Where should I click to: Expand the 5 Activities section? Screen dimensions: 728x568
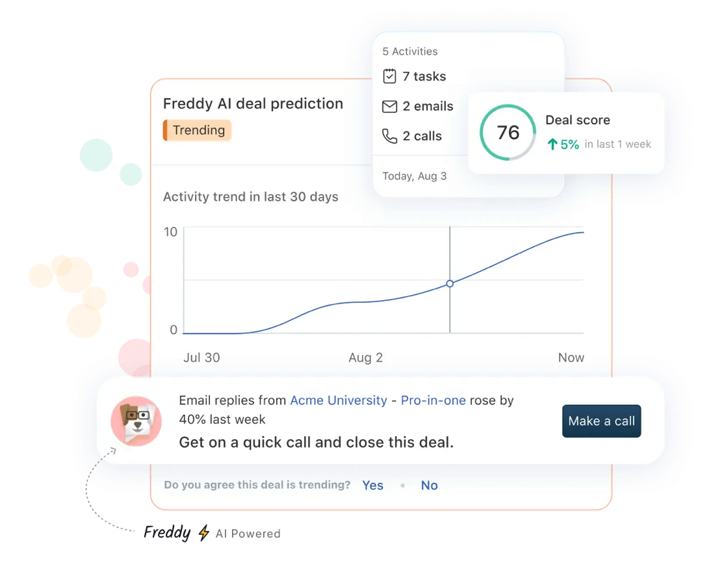tap(409, 51)
